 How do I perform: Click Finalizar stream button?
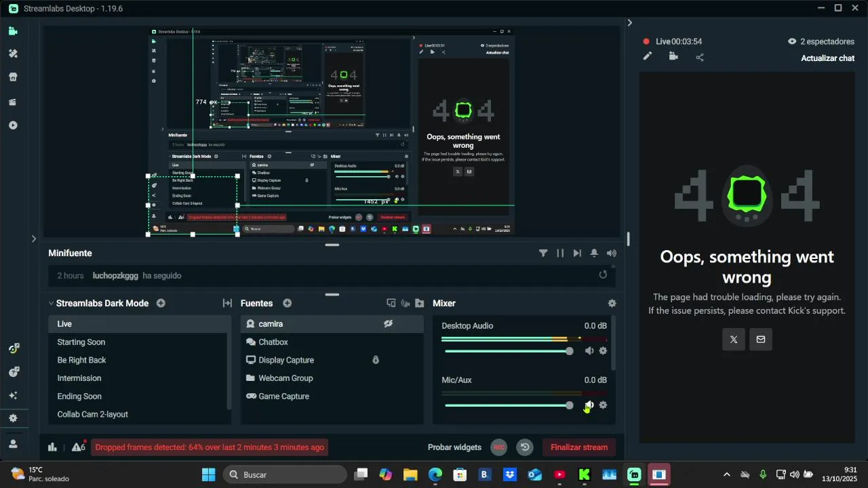(579, 447)
